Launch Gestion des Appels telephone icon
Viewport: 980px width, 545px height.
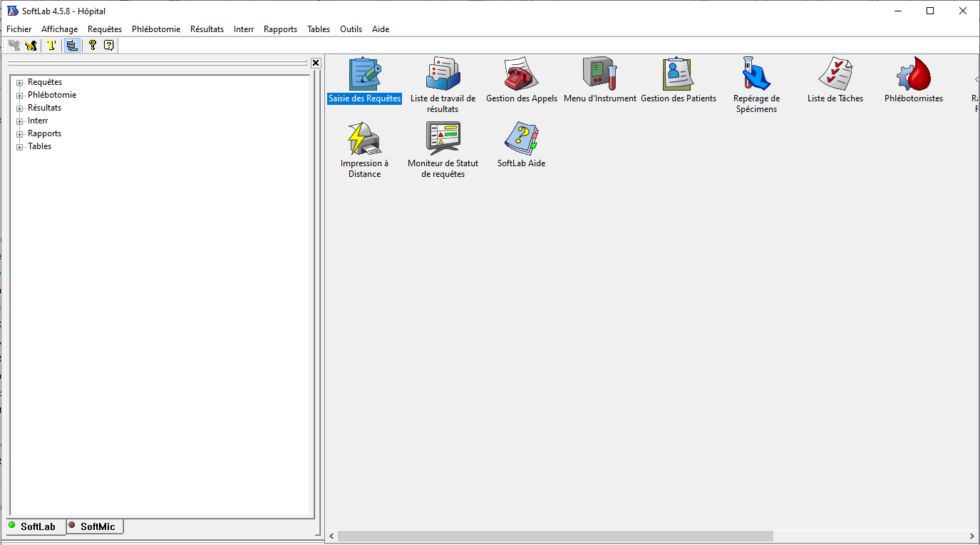click(x=521, y=73)
